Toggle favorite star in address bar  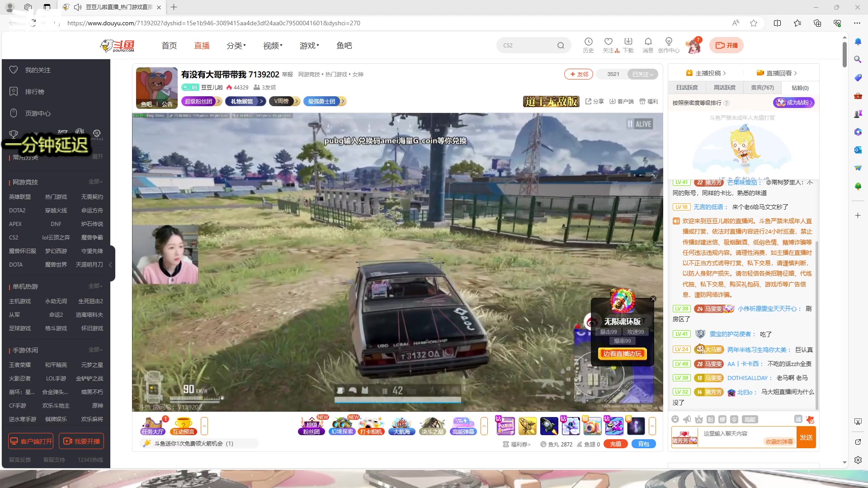(754, 23)
